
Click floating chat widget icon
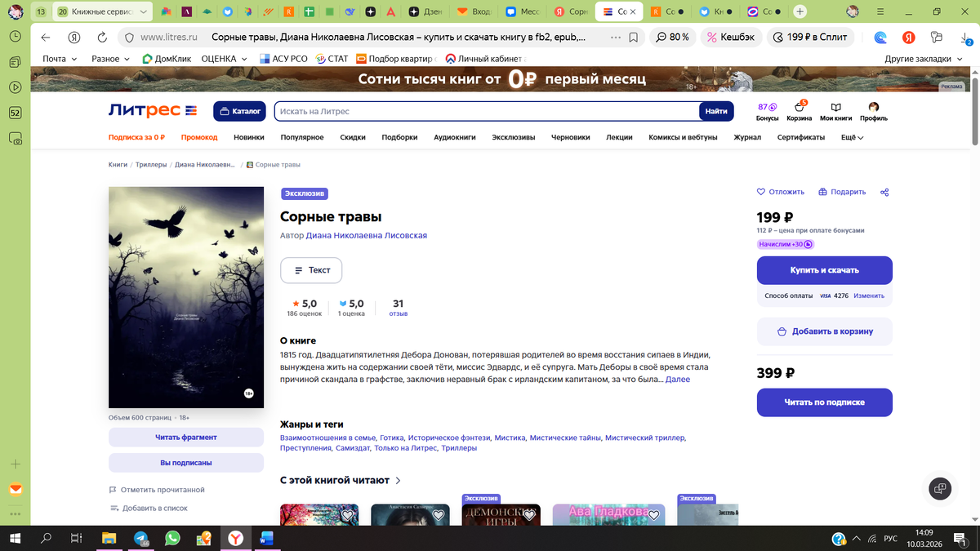click(x=940, y=489)
